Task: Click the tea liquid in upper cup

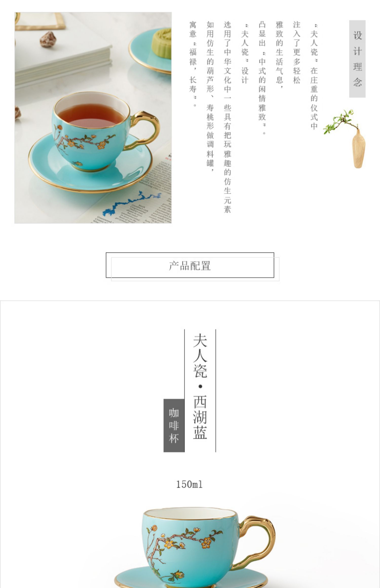Action: point(91,115)
